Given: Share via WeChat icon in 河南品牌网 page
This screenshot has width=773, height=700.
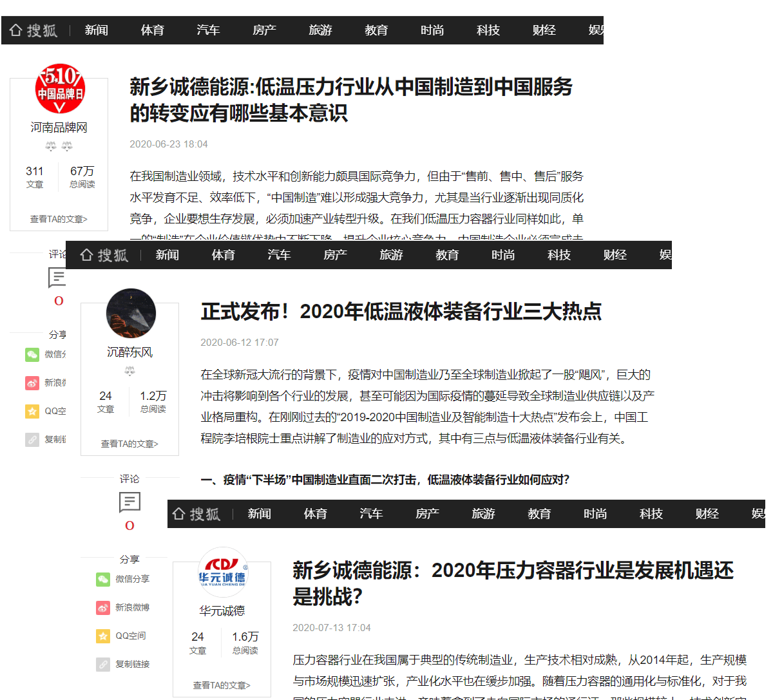Looking at the screenshot, I should [32, 354].
